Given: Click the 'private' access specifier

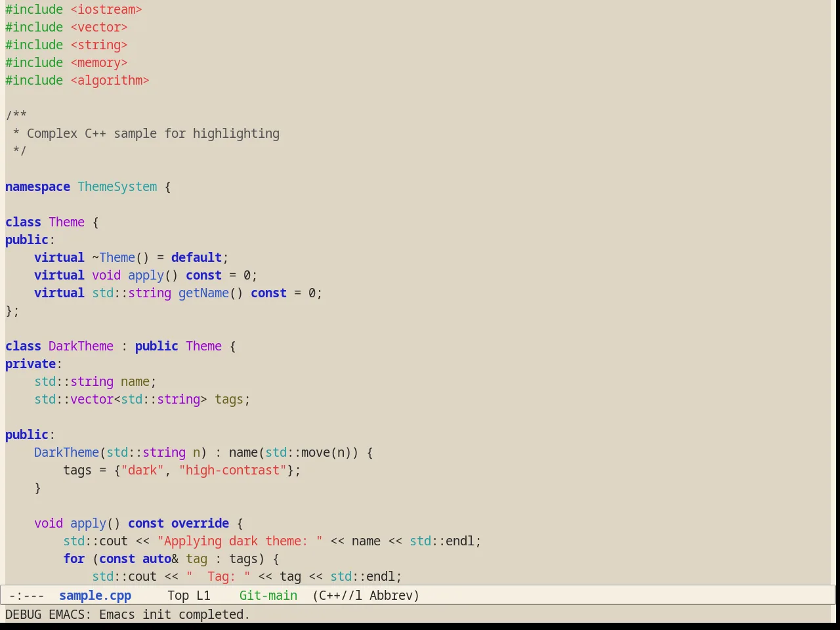Looking at the screenshot, I should pyautogui.click(x=30, y=364).
